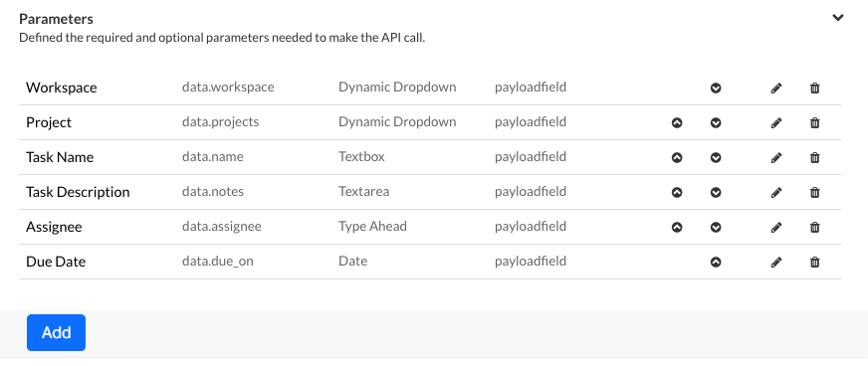Screen dimensions: 868x366
Task: Edit the Assignee parameter
Action: click(776, 227)
